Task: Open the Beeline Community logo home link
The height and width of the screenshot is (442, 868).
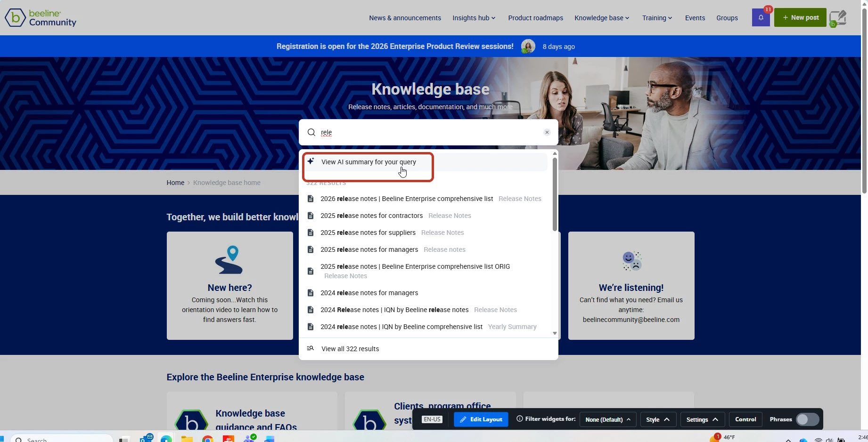Action: (41, 18)
